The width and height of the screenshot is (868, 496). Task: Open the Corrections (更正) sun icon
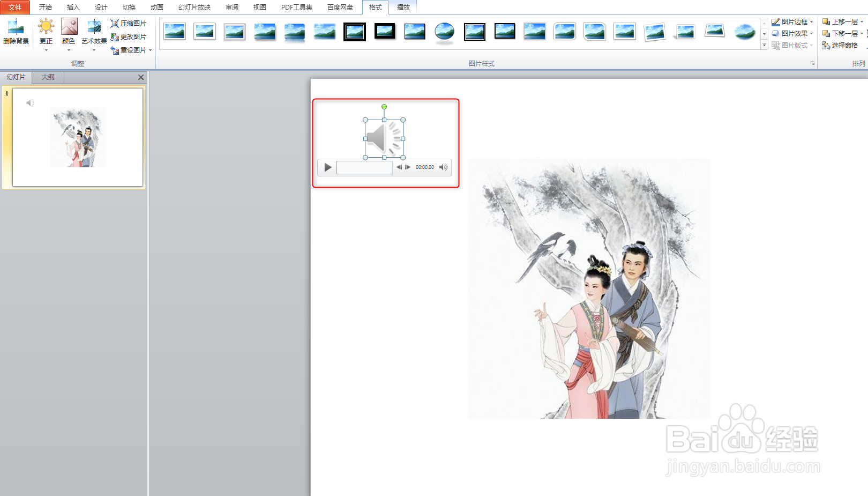(46, 26)
